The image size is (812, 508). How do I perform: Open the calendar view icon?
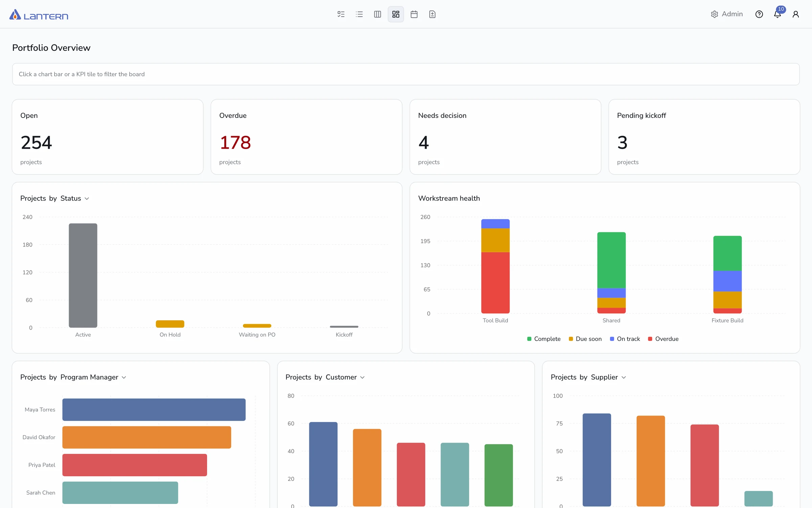[414, 14]
